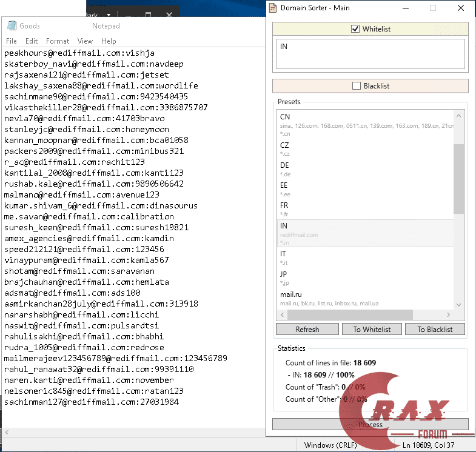Open the File menu in Notepad
The height and width of the screenshot is (452, 476).
(12, 41)
